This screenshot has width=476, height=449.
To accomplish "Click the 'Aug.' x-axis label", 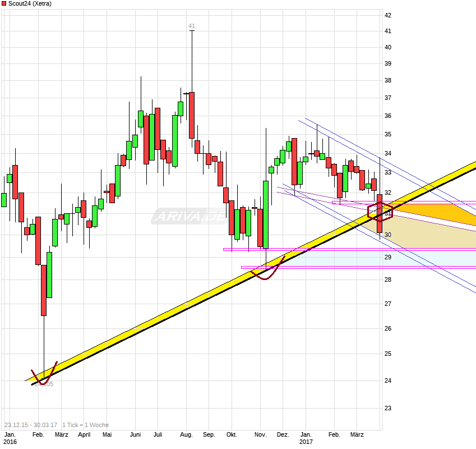I will 186,435.
